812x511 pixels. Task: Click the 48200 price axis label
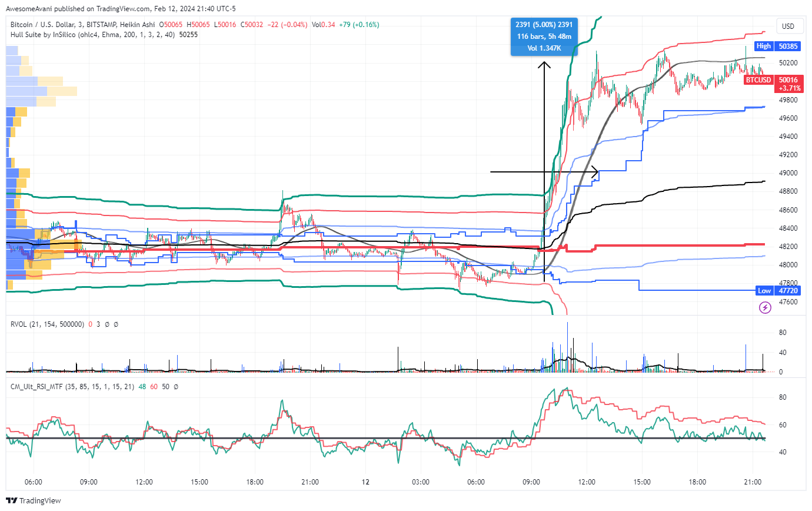point(787,247)
